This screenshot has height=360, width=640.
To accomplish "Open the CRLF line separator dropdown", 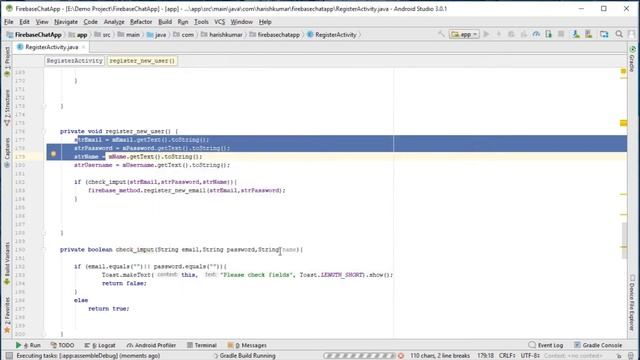I will coord(507,356).
